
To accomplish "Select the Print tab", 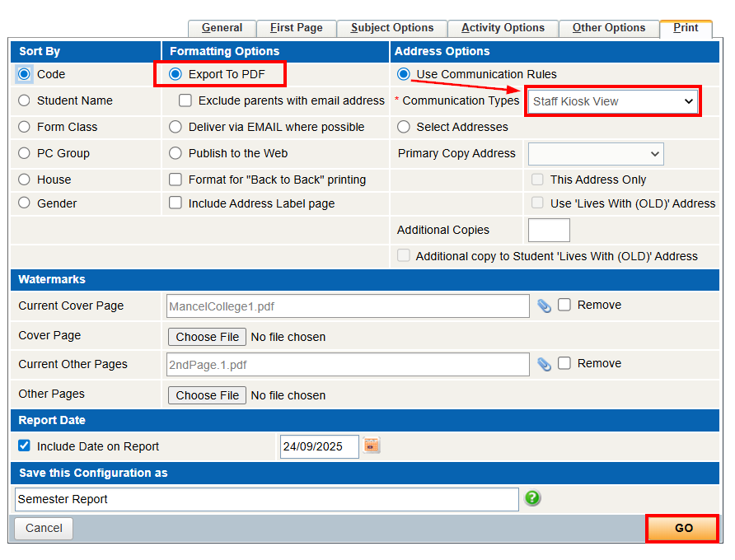I will 686,28.
